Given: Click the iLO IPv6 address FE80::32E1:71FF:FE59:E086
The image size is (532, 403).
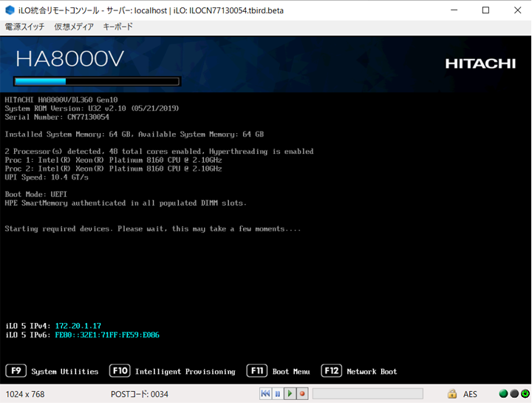Looking at the screenshot, I should click(107, 335).
